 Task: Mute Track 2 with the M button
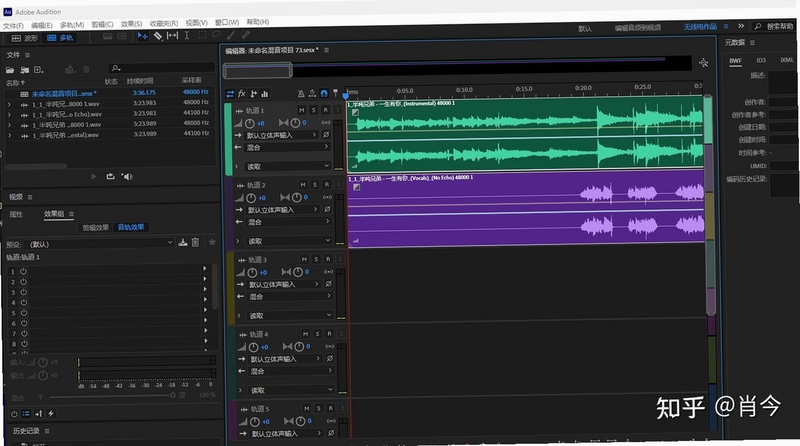click(x=303, y=185)
